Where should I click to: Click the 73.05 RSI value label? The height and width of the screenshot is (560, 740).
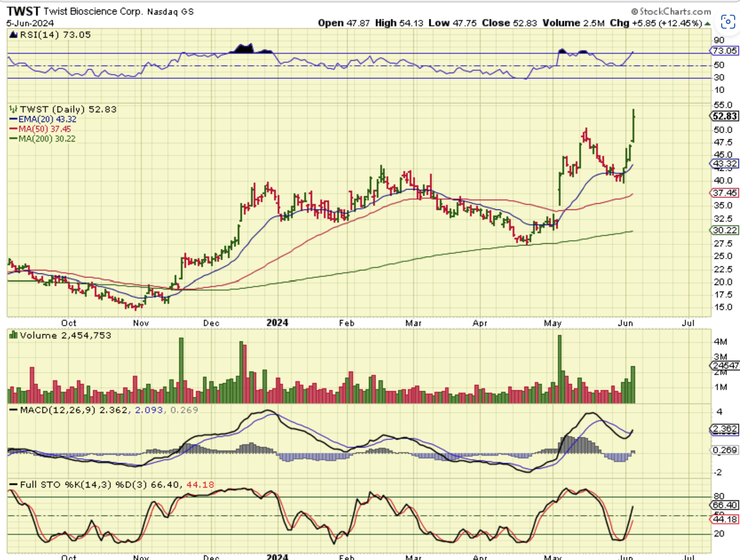(725, 51)
